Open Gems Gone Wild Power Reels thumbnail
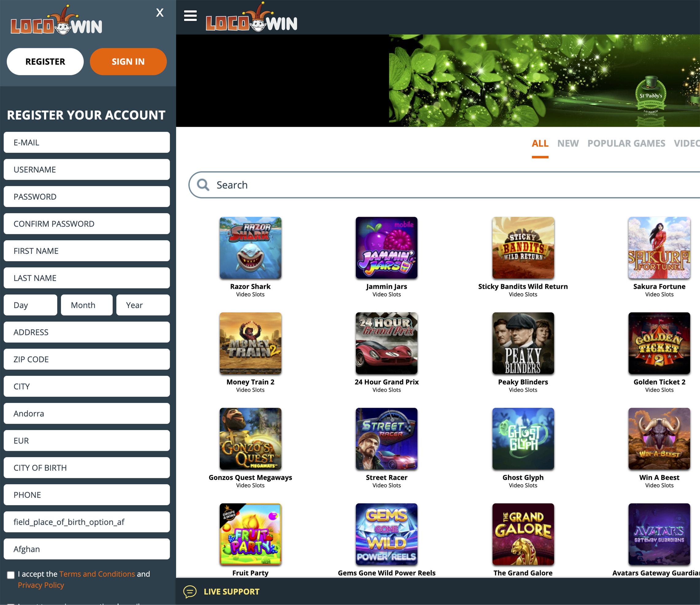Screen dimensions: 700x605 pos(387,534)
